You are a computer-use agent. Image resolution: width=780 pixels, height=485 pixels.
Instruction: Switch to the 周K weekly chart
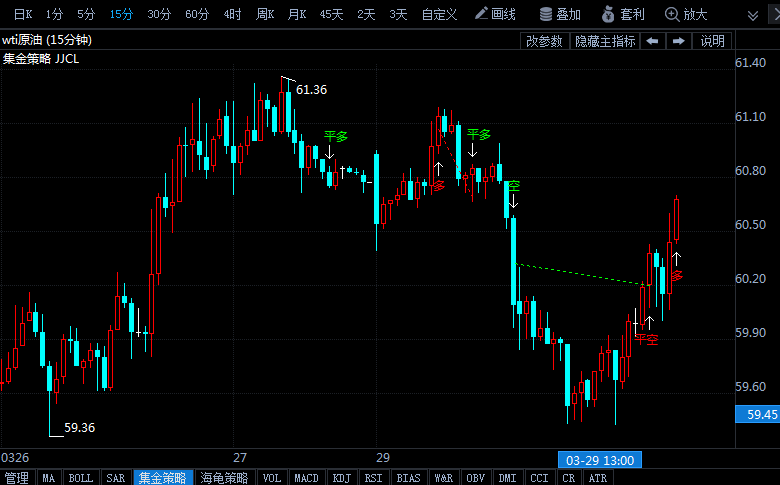(265, 14)
